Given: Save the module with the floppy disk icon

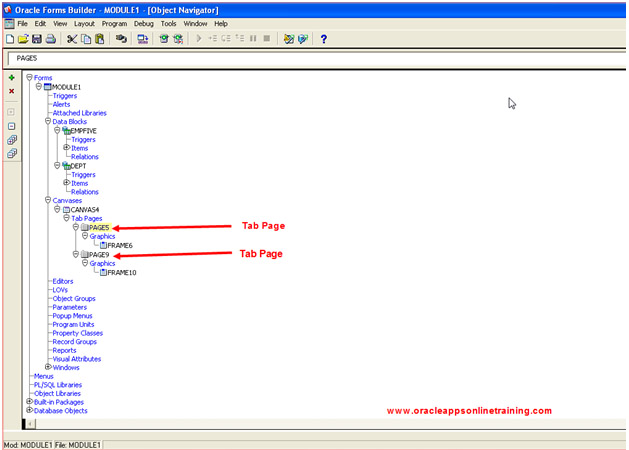Looking at the screenshot, I should 37,39.
